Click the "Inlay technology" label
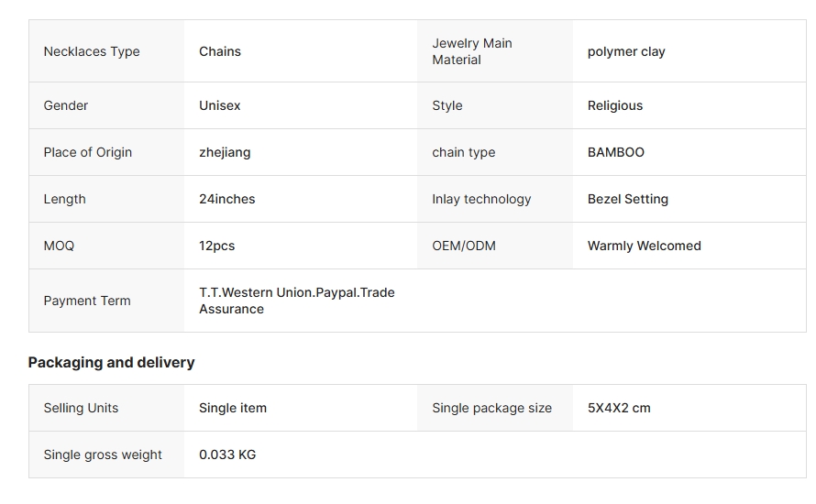 point(481,199)
